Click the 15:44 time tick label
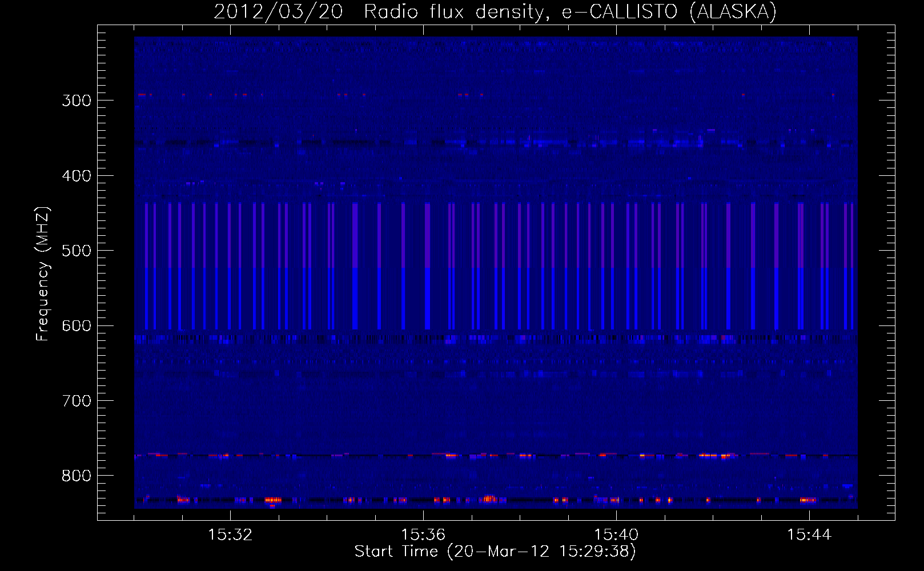Image resolution: width=924 pixels, height=571 pixels. pyautogui.click(x=809, y=534)
